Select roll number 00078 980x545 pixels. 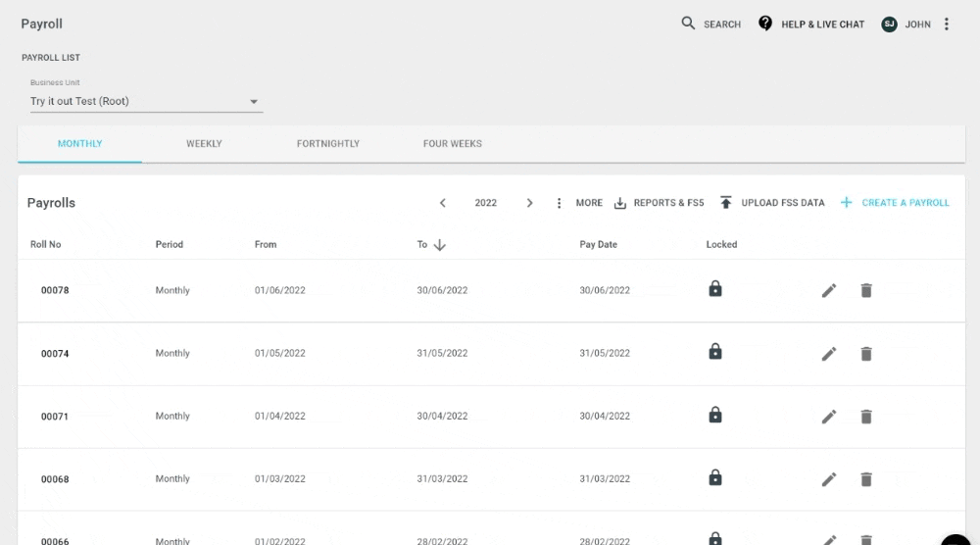pos(55,290)
